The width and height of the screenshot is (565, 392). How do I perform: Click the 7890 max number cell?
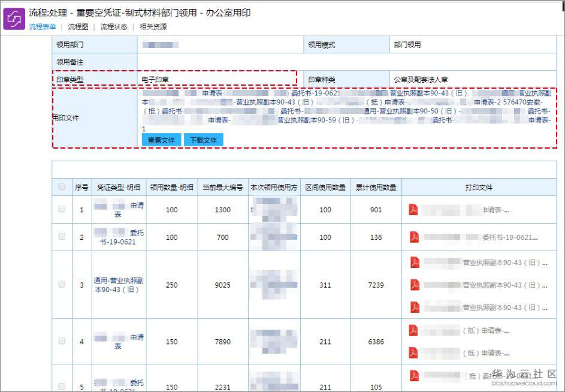tap(223, 342)
